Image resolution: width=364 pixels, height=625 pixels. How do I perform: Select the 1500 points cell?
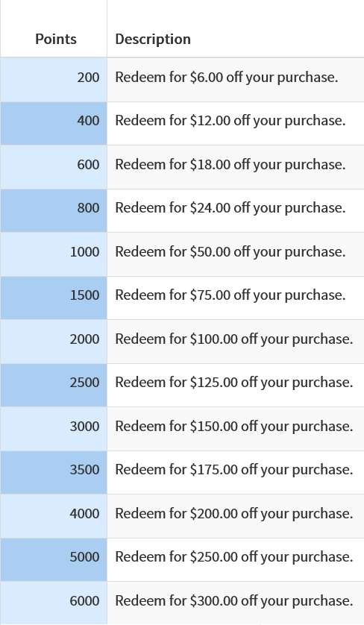tap(54, 298)
